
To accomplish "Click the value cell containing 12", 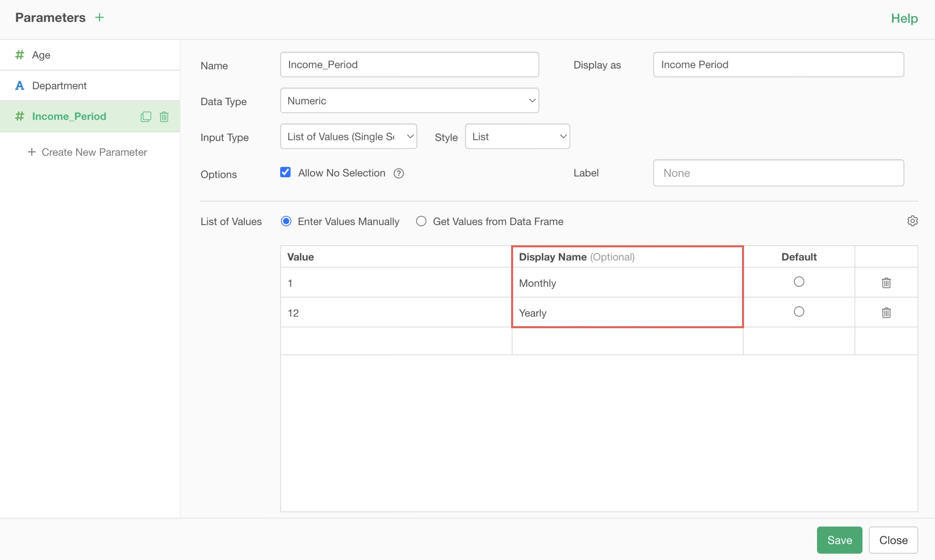I will 396,312.
